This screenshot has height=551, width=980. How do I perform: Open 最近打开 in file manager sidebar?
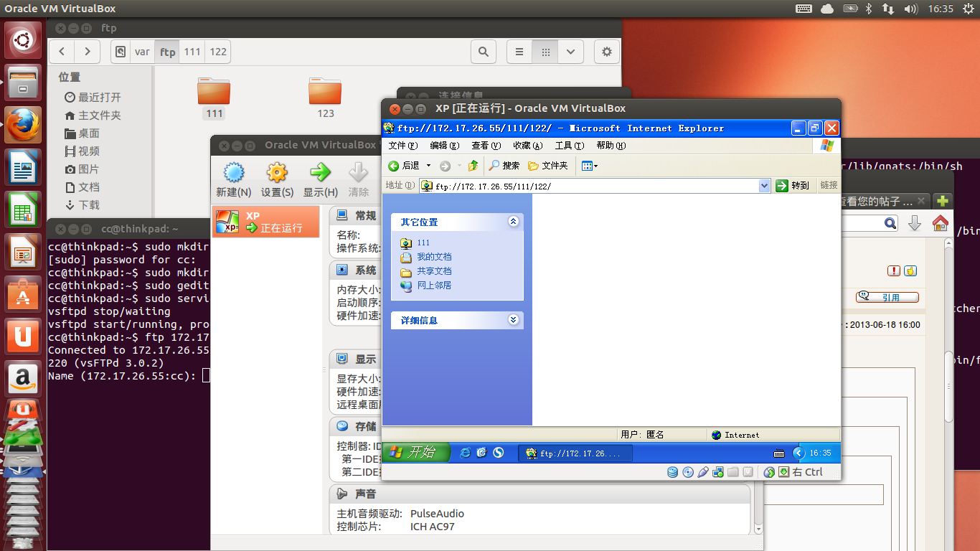(93, 97)
